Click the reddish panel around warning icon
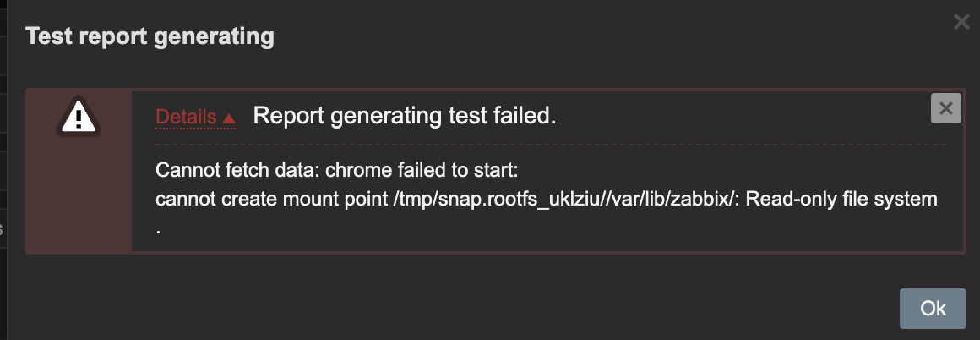 point(78,195)
